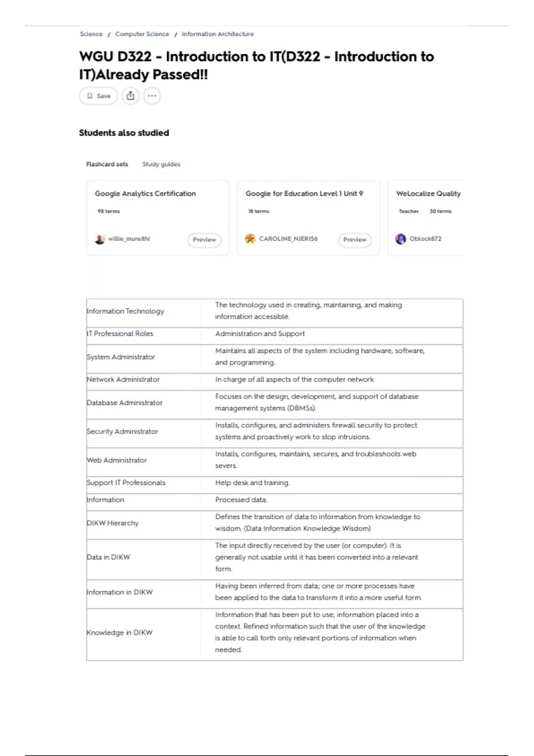Preview Google Analytics Certification set
The height and width of the screenshot is (756, 534).
(x=204, y=240)
